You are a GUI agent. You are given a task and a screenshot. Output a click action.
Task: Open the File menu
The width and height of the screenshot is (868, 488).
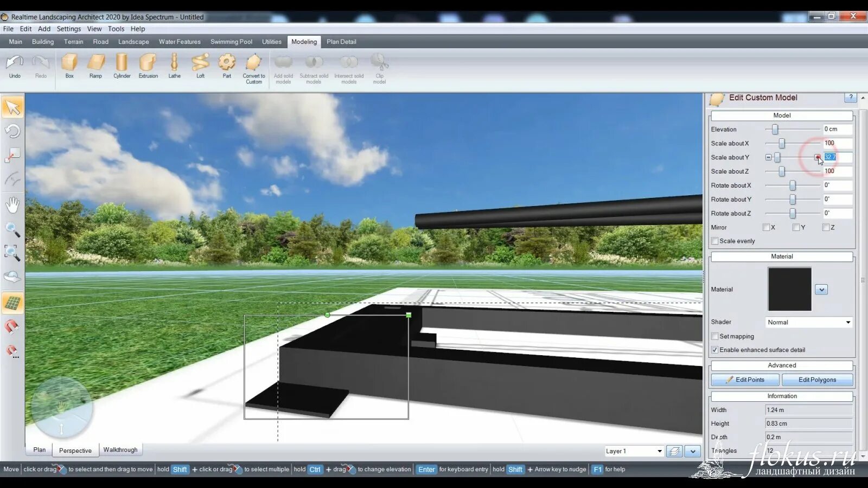8,29
